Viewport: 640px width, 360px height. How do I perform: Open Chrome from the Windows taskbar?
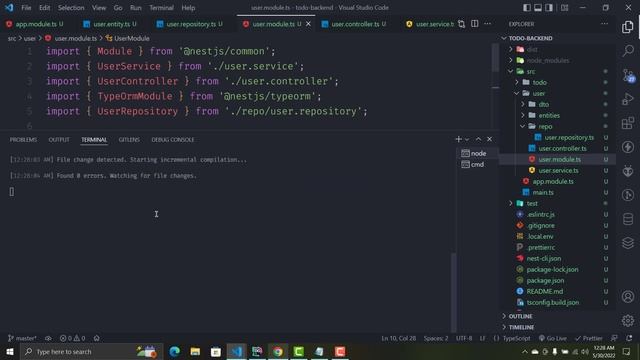point(278,351)
